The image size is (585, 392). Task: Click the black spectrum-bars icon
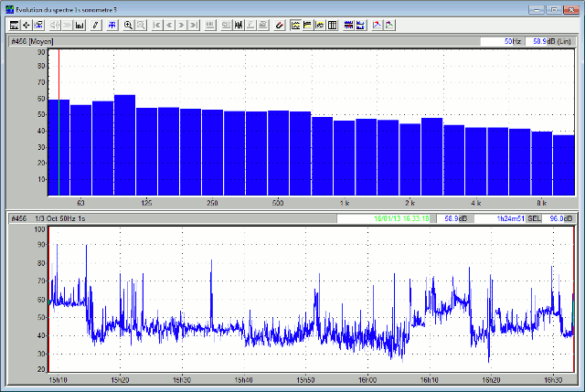click(x=239, y=25)
